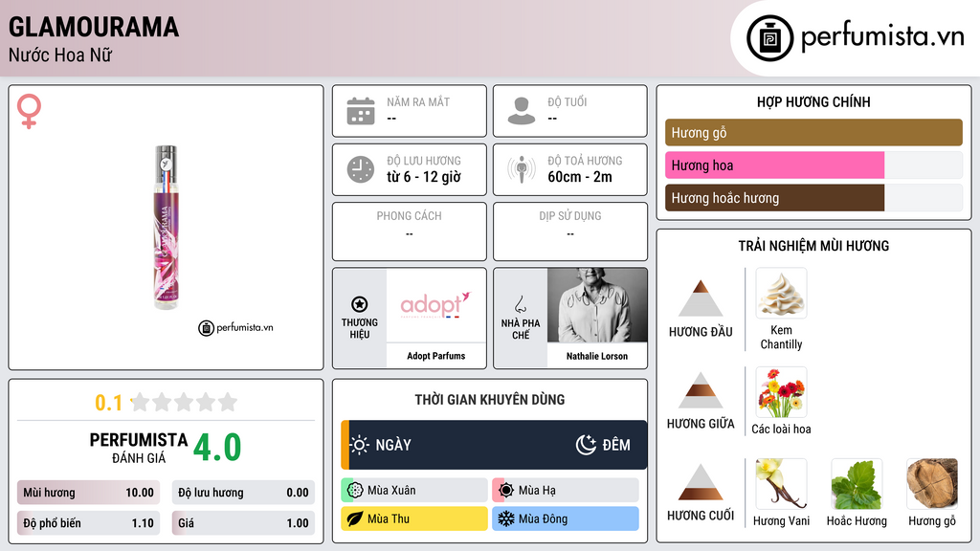The height and width of the screenshot is (551, 980).
Task: Click the Mùi hương 10.00 score row
Action: [88, 493]
